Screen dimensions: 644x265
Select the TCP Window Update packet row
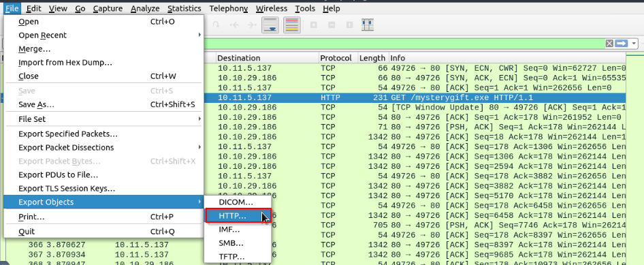(415, 108)
